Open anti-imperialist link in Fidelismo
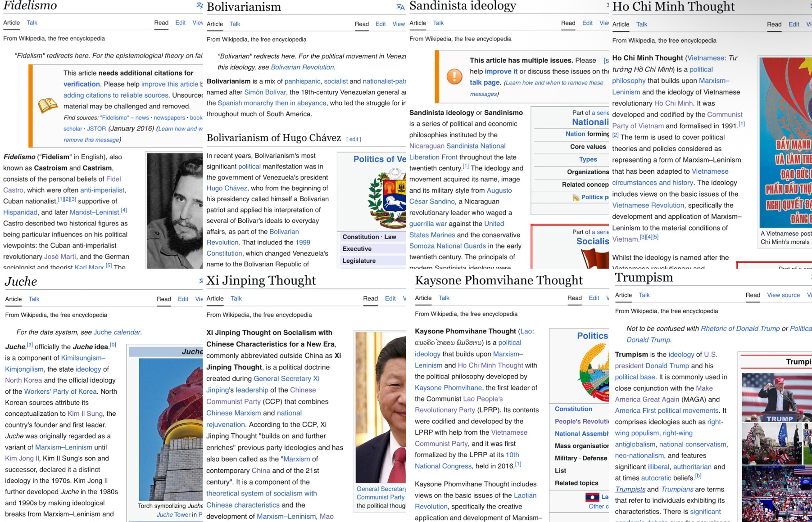The height and width of the screenshot is (522, 812). (102, 190)
